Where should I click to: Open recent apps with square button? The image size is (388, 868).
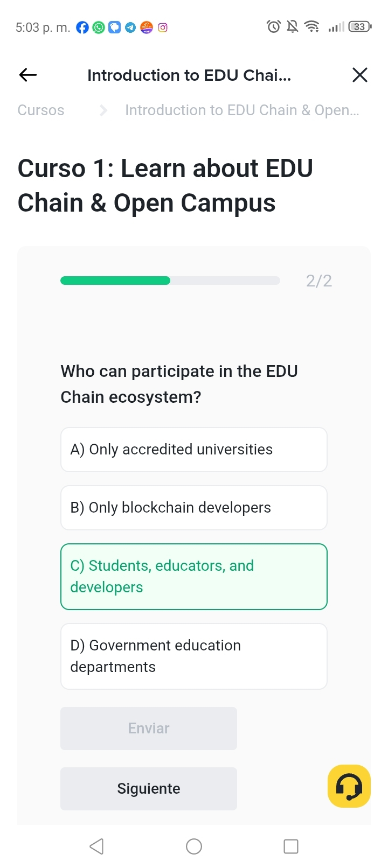click(x=291, y=846)
